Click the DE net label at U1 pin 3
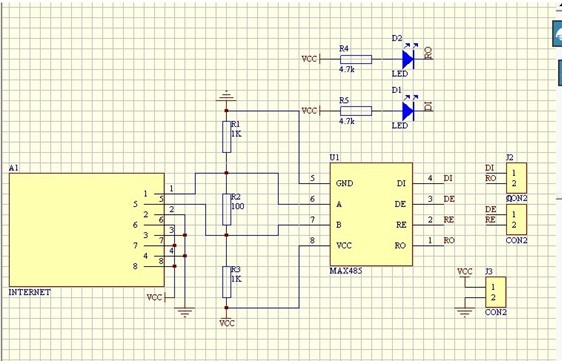Image resolution: width=562 pixels, height=361 pixels. pyautogui.click(x=449, y=199)
